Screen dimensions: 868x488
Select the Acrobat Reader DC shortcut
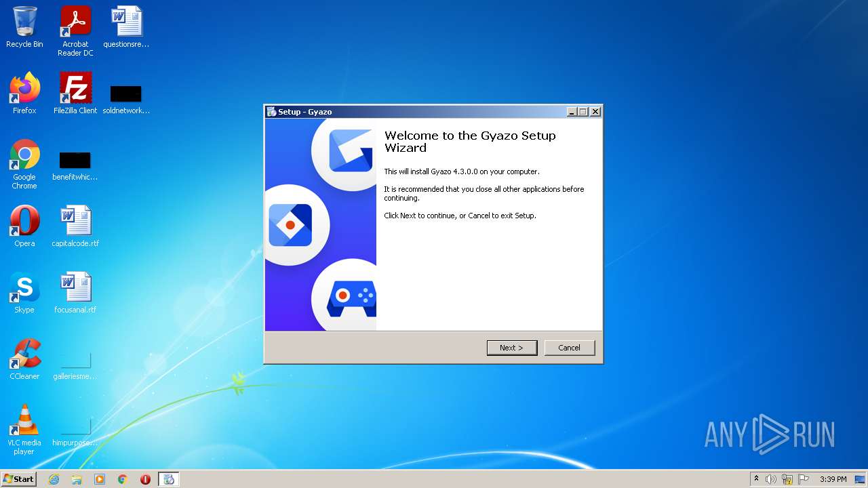pyautogui.click(x=75, y=31)
